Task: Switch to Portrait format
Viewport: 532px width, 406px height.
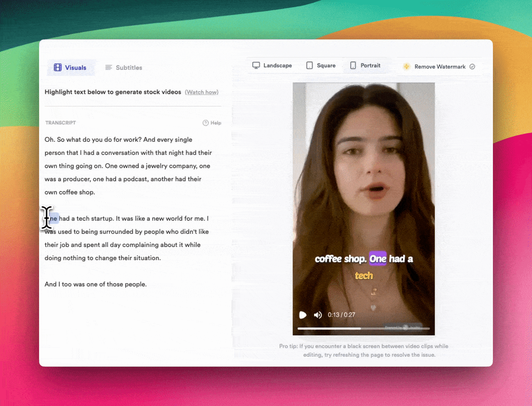Action: pyautogui.click(x=365, y=65)
